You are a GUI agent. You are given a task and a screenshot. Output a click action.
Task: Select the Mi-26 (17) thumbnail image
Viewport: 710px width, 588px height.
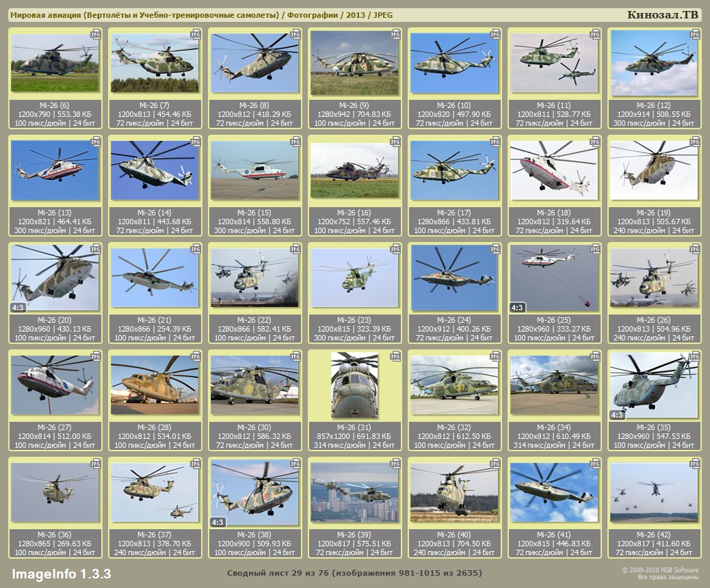click(454, 170)
